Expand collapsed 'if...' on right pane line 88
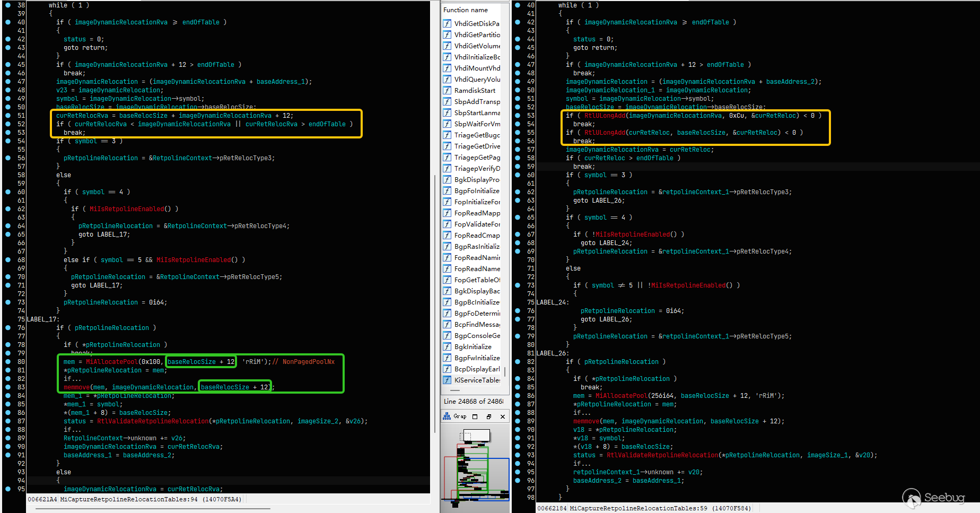 [581, 413]
